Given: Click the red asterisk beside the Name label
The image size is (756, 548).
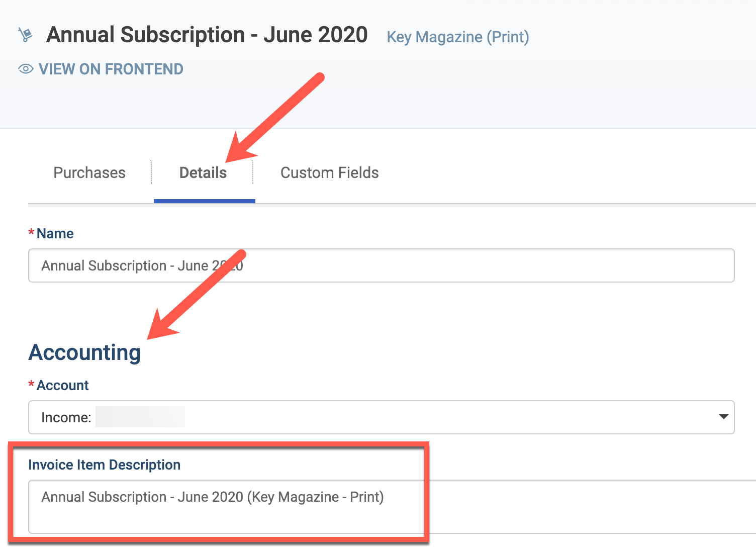Looking at the screenshot, I should tap(31, 233).
